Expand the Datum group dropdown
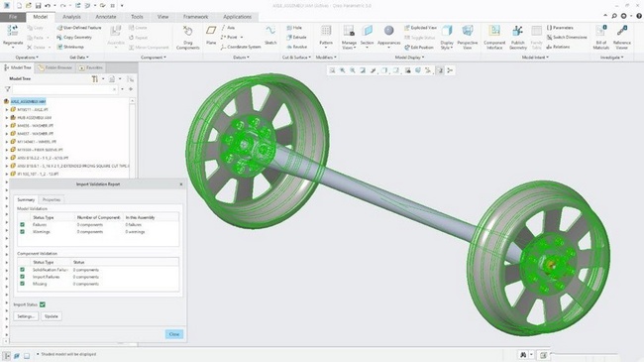 pyautogui.click(x=241, y=58)
